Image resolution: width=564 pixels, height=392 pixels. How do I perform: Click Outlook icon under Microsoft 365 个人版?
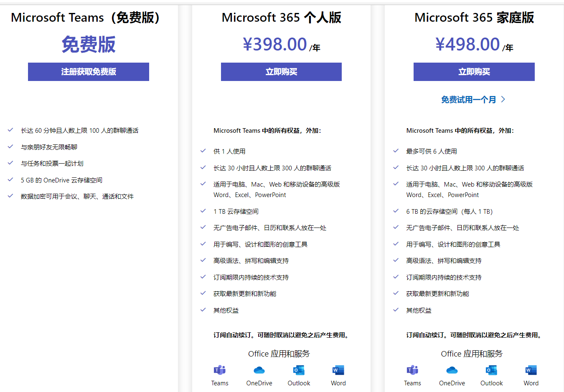point(299,370)
